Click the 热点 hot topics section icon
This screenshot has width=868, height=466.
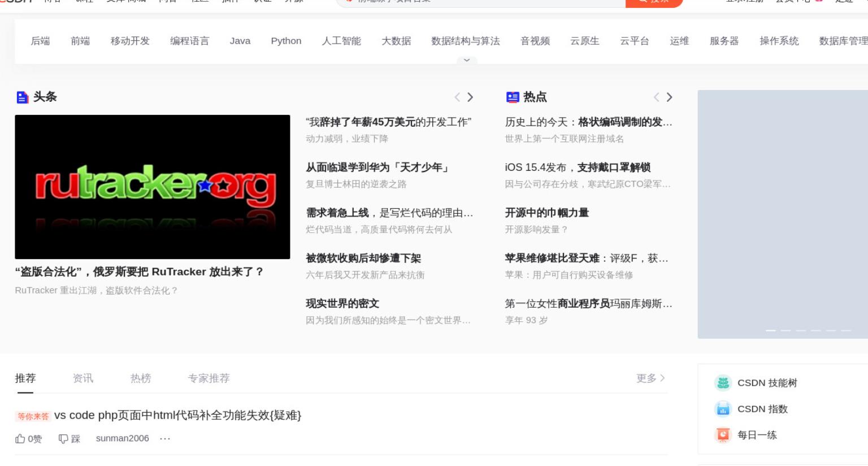(513, 97)
